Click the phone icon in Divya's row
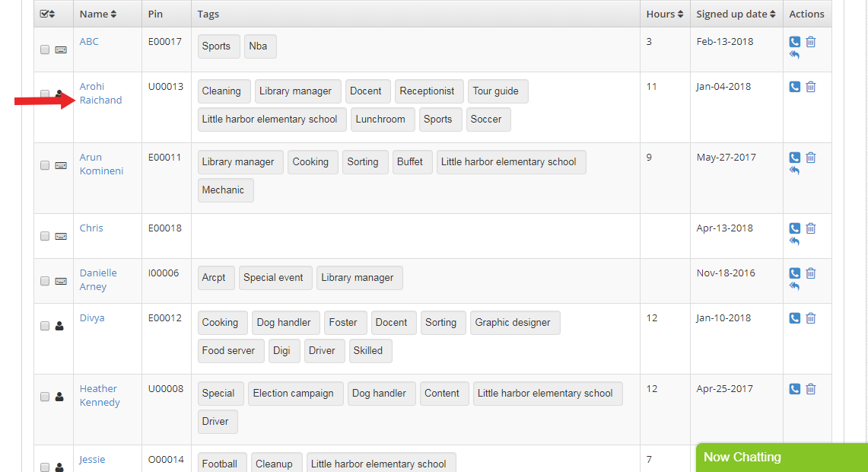The width and height of the screenshot is (868, 472). (x=794, y=318)
